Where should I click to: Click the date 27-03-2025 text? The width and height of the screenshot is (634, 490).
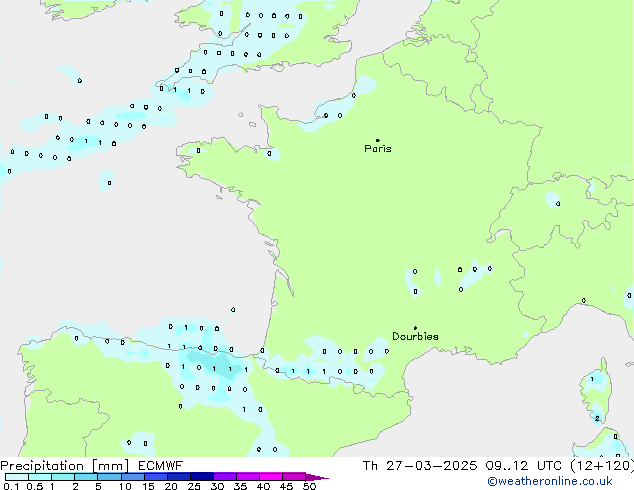(x=431, y=466)
